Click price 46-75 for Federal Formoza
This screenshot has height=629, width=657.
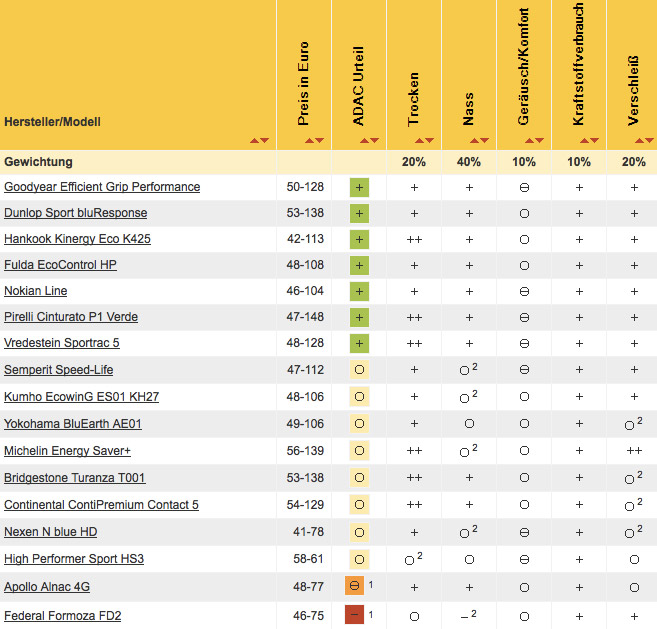coord(308,616)
